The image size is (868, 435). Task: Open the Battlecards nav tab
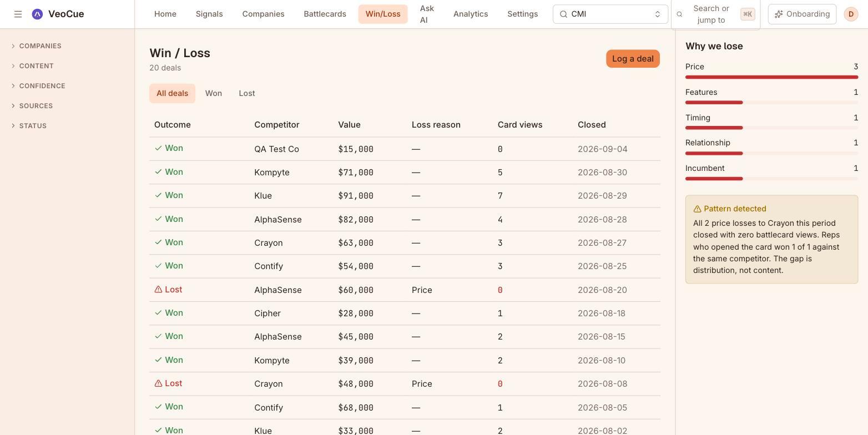coord(325,14)
